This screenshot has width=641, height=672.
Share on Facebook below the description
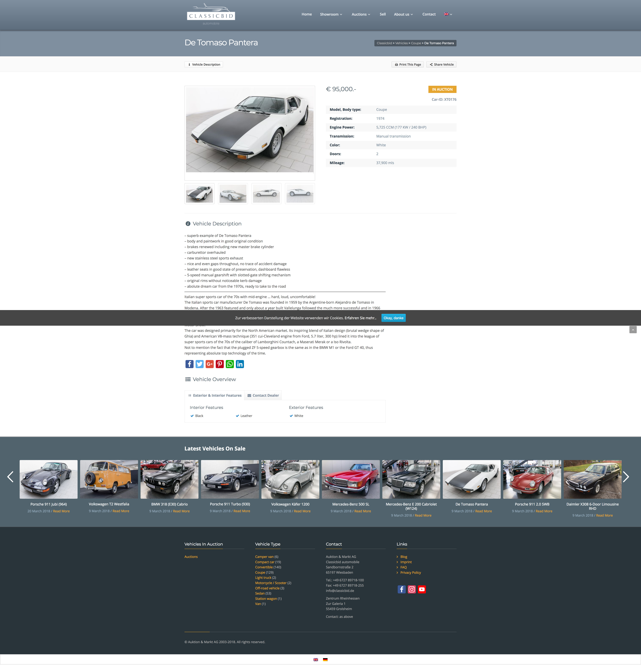189,364
